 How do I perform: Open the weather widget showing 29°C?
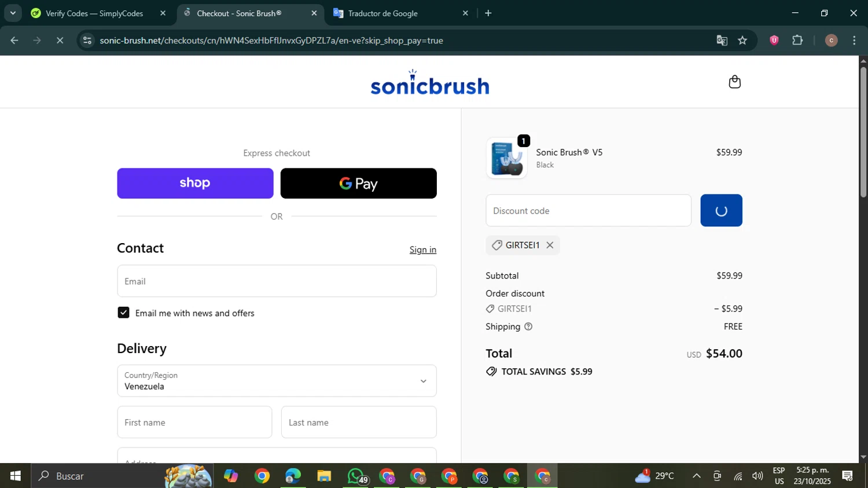[x=654, y=476]
